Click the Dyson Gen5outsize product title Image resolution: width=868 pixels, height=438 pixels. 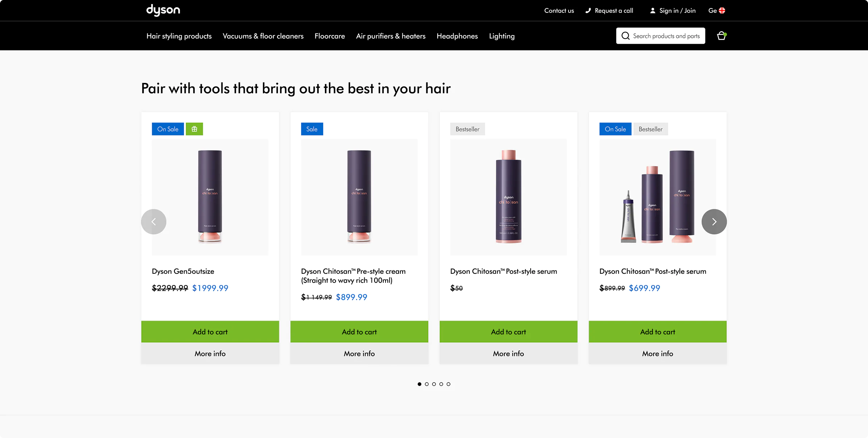[x=183, y=271]
